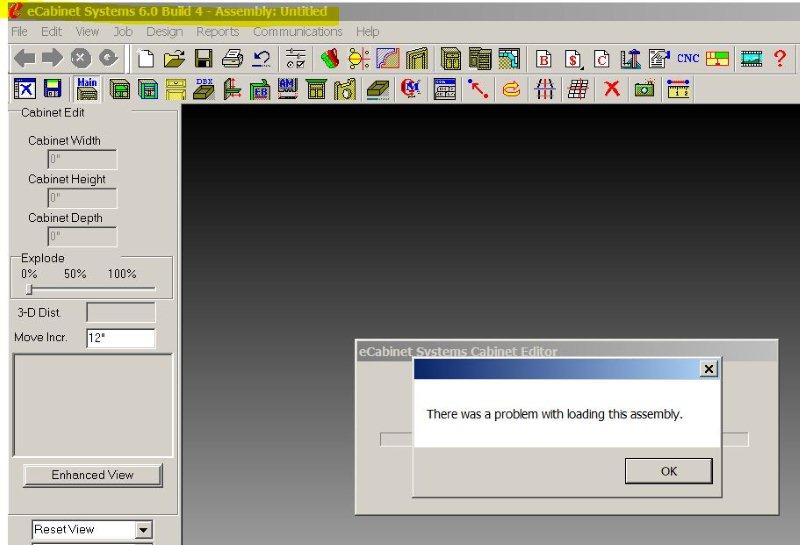Open the Help menu
800x545 pixels.
pyautogui.click(x=367, y=32)
